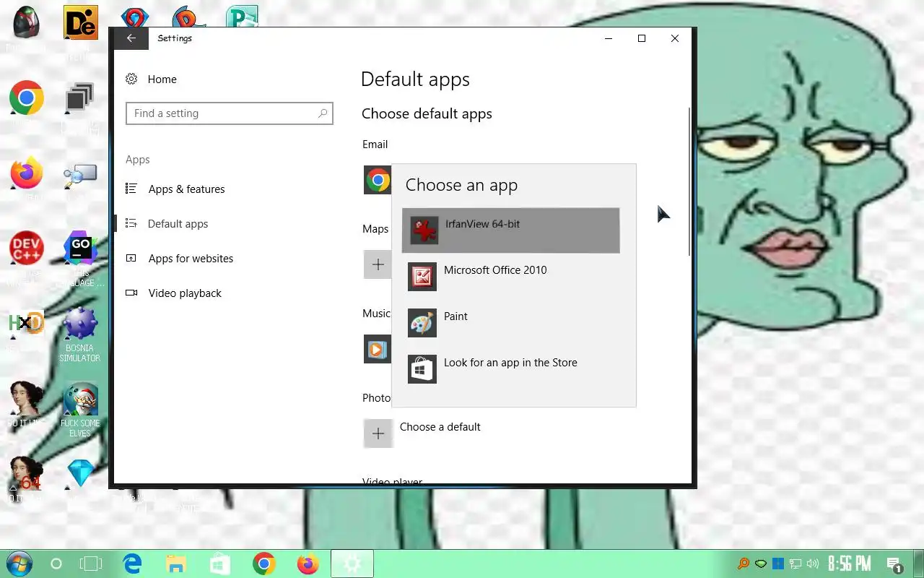Open Task View on the taskbar

[x=91, y=564]
